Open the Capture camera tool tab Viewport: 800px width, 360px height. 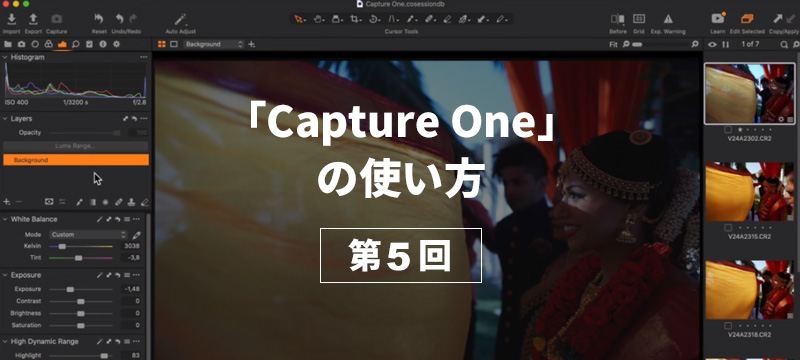(x=21, y=44)
